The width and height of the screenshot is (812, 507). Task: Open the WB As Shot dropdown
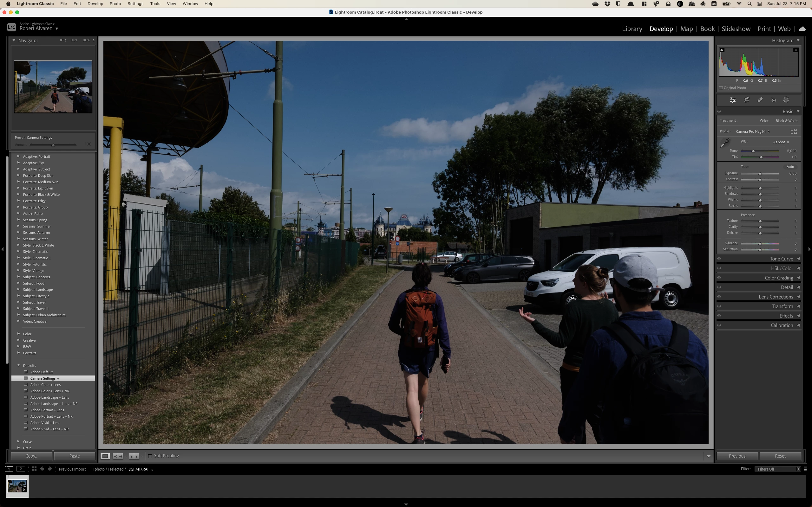coord(781,142)
